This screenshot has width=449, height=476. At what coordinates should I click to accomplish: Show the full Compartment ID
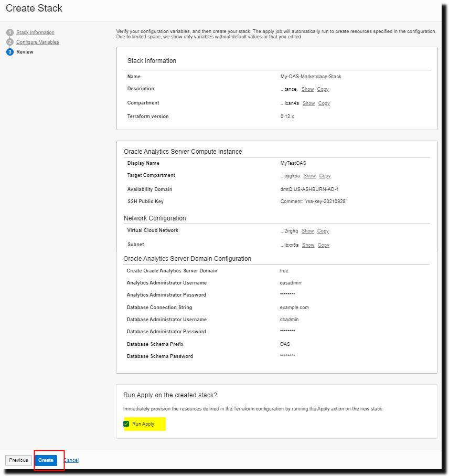coord(308,103)
